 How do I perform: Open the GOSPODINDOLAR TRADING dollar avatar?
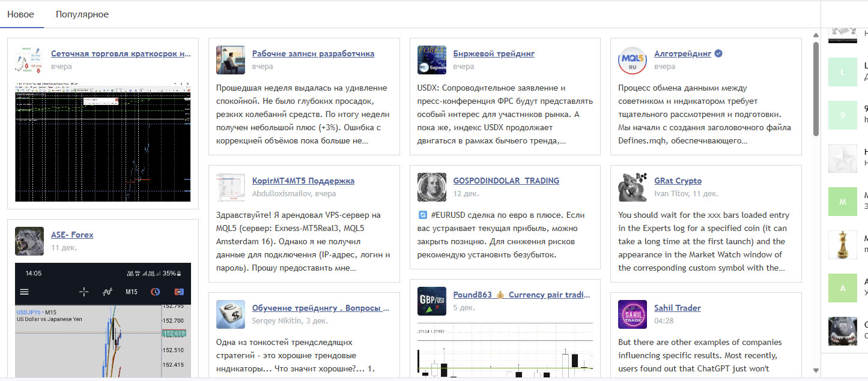432,187
